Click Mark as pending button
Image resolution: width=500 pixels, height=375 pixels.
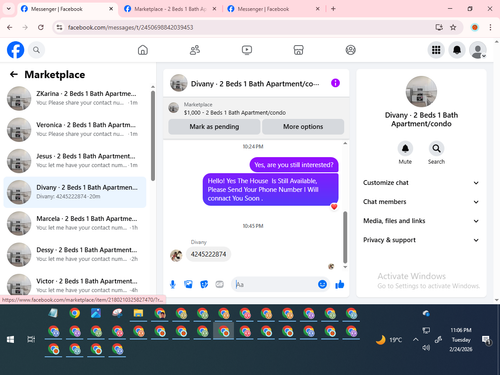point(214,127)
